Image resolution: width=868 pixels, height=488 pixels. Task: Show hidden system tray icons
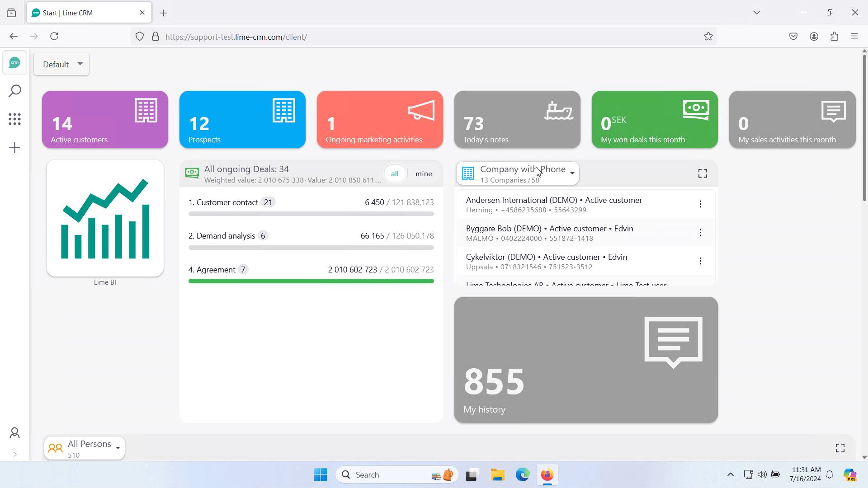(730, 475)
